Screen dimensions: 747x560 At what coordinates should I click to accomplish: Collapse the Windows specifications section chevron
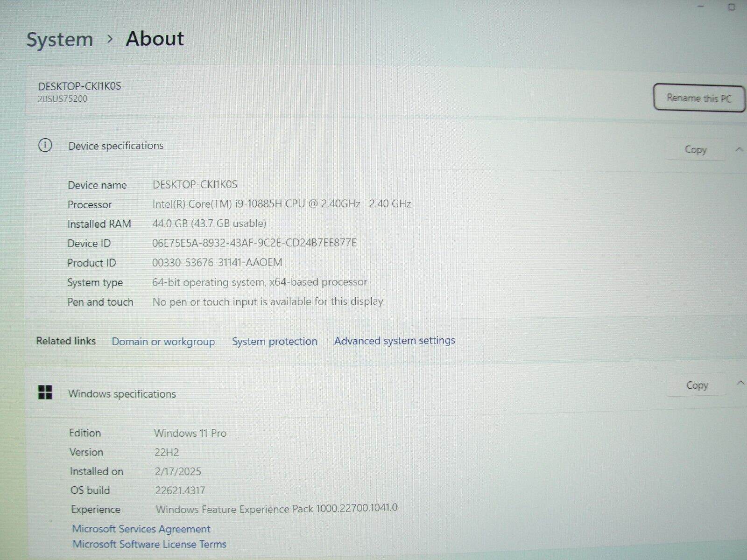740,383
